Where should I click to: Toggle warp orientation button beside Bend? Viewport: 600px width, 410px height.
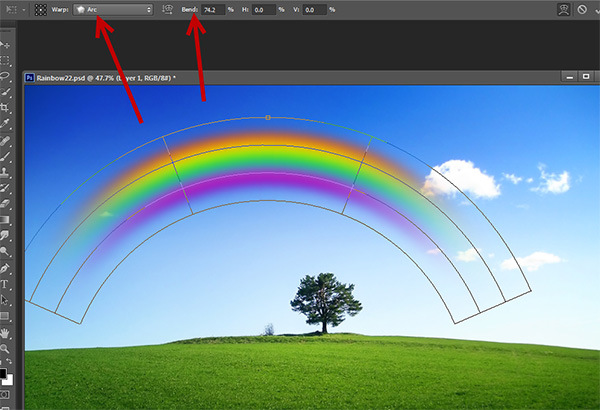[165, 9]
